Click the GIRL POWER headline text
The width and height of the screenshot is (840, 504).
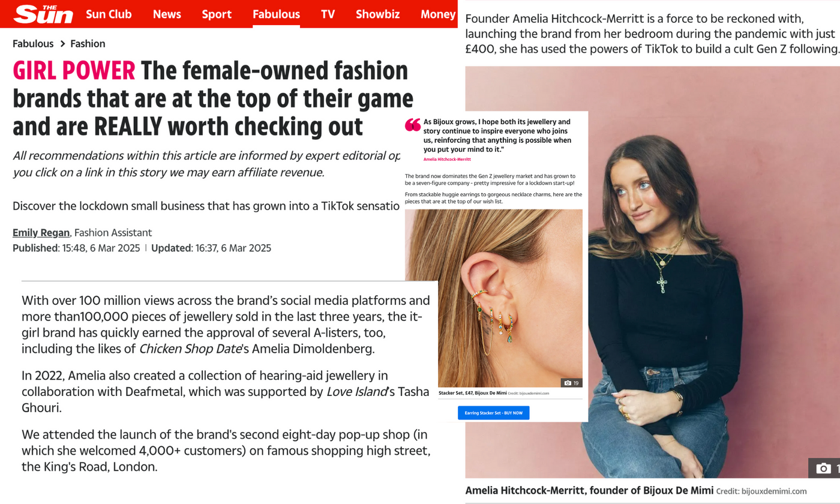[74, 71]
